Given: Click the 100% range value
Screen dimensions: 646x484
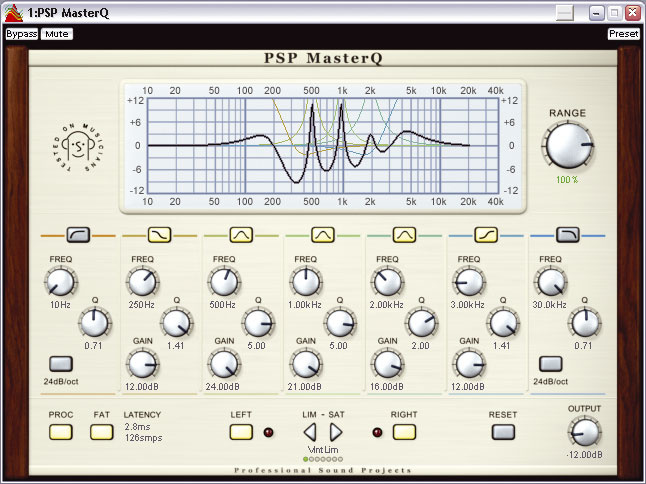Looking at the screenshot, I should click(567, 180).
